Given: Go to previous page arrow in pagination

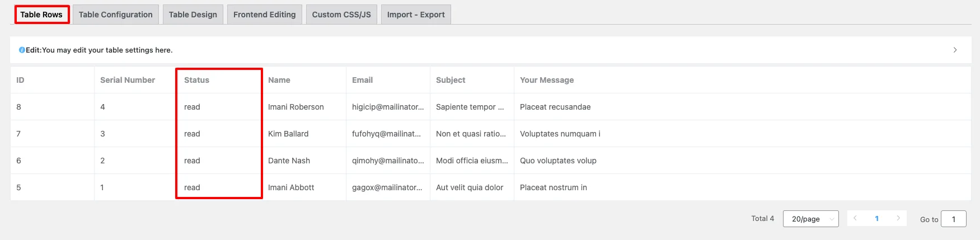Looking at the screenshot, I should [855, 218].
